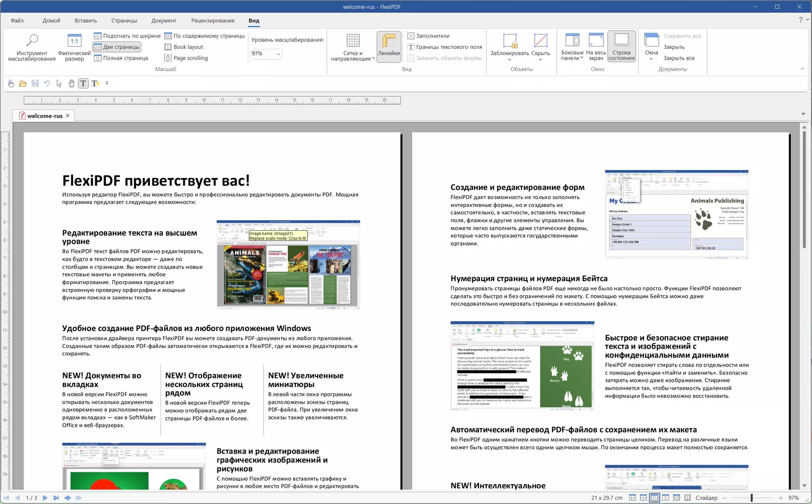Click the Закрыть все button
Screen dimensions: 812x504
click(x=679, y=58)
